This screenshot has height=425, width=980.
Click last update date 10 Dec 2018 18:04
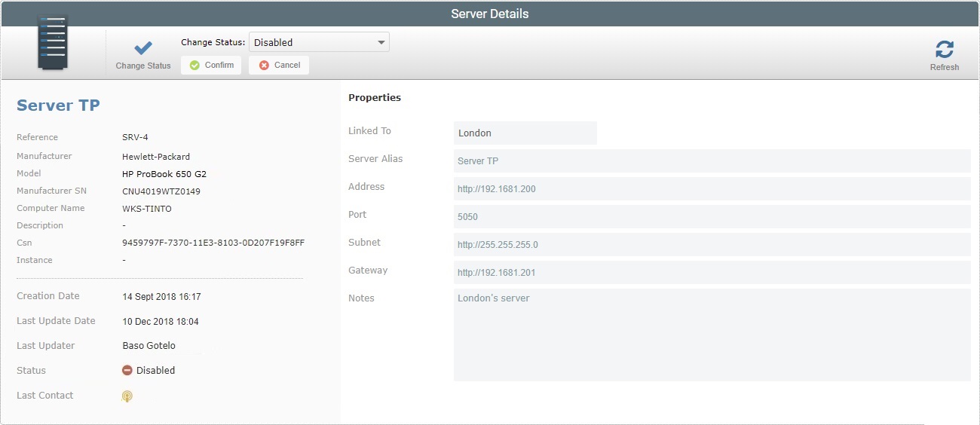pos(161,322)
